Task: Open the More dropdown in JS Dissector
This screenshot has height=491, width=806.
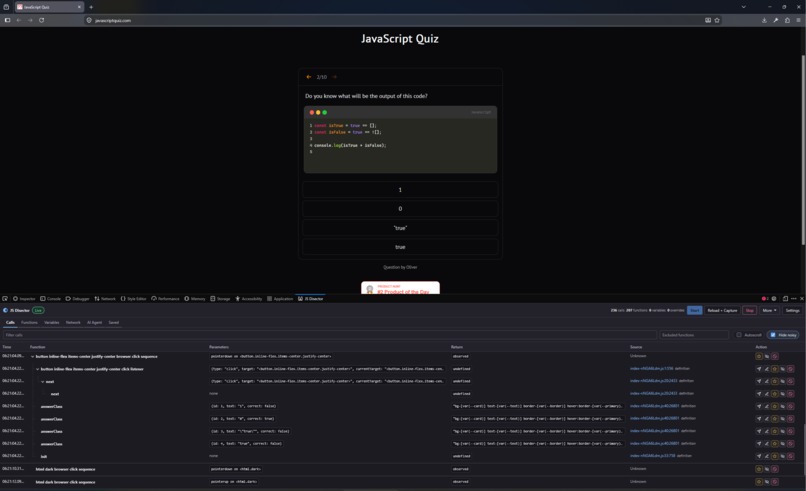Action: (x=769, y=311)
